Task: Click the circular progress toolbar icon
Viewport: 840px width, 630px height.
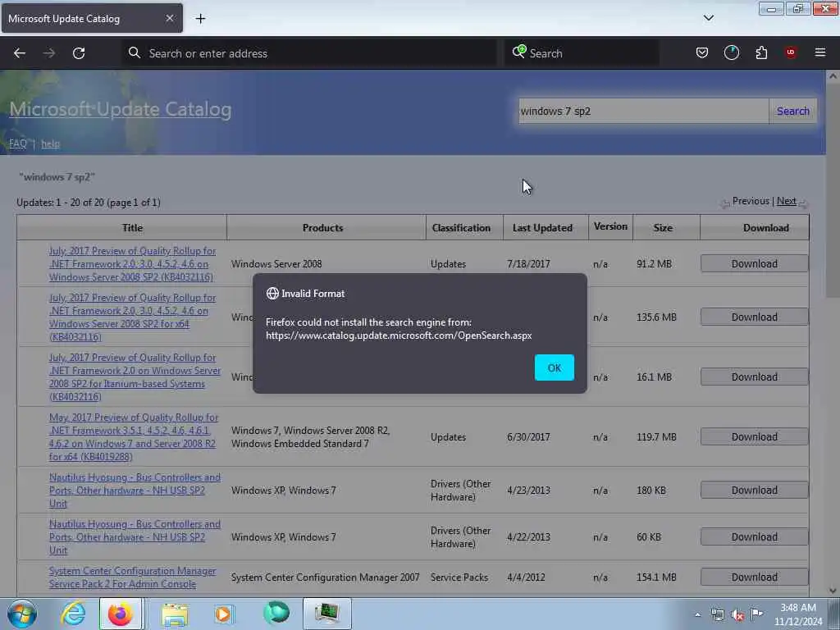Action: 731,52
